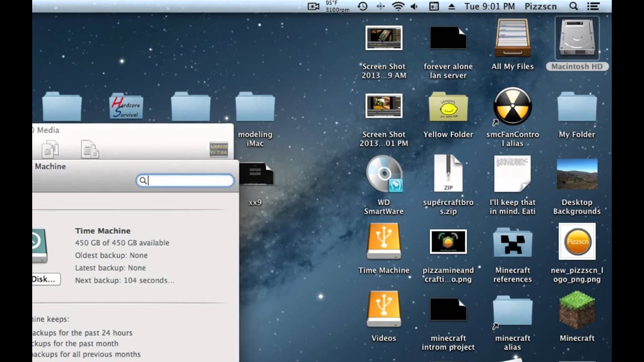Screen dimensions: 644x362
Task: Click the 450 GB of 450 GB available text
Action: click(x=122, y=243)
